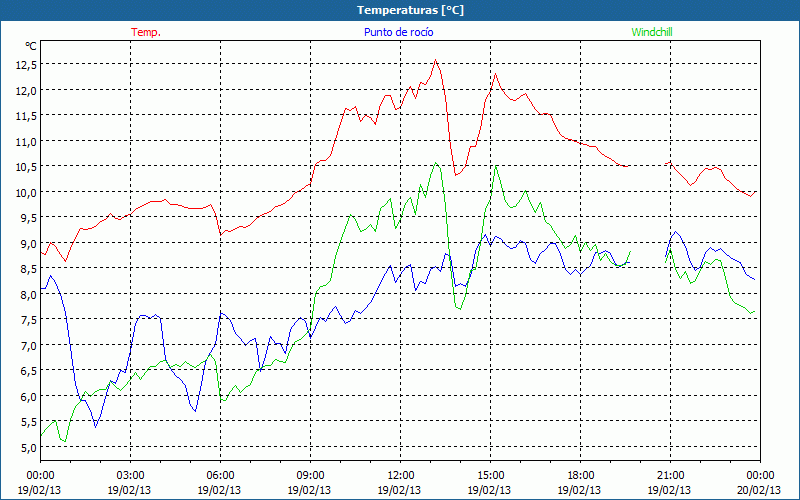
Task: Click the 5,5 y-axis value
Action: tap(29, 422)
